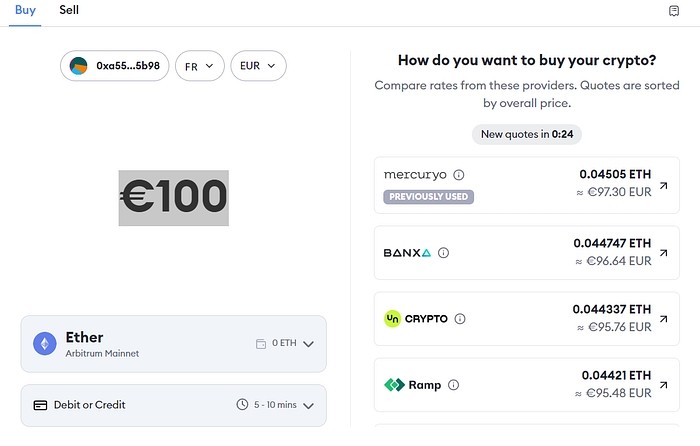This screenshot has width=700, height=446.
Task: Click the account selector 0xa55...5b98
Action: pos(115,67)
